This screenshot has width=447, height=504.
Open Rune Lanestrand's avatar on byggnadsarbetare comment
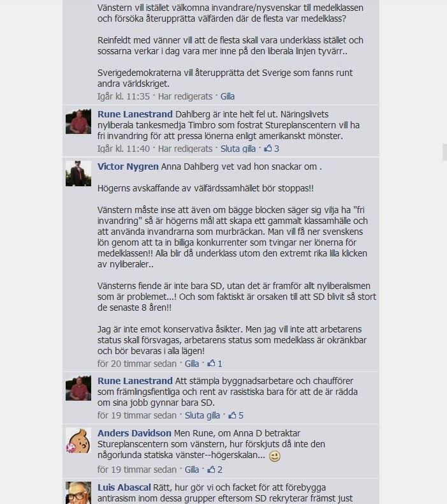click(x=78, y=388)
